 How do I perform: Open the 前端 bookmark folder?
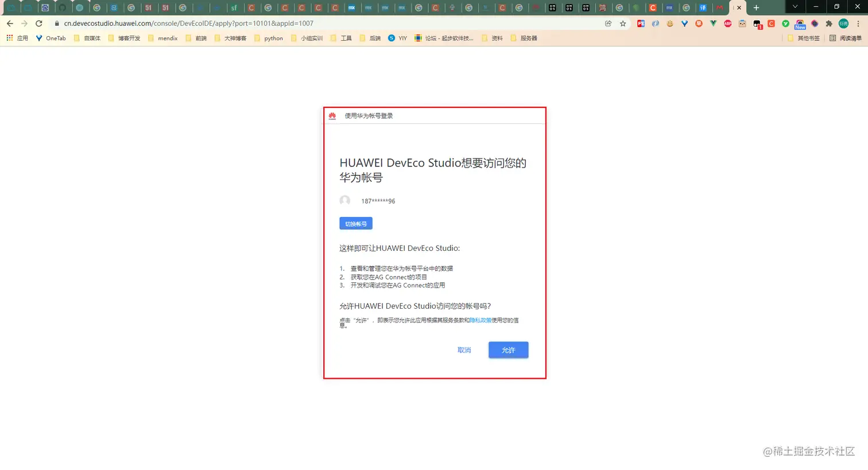196,38
